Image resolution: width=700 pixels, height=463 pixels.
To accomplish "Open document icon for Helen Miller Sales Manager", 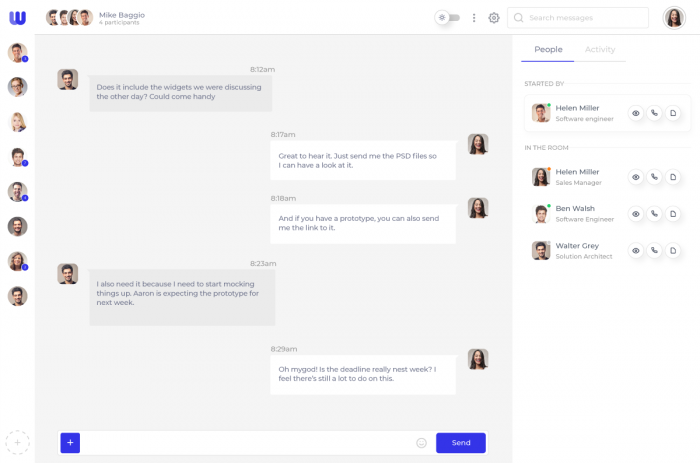I will [x=673, y=177].
